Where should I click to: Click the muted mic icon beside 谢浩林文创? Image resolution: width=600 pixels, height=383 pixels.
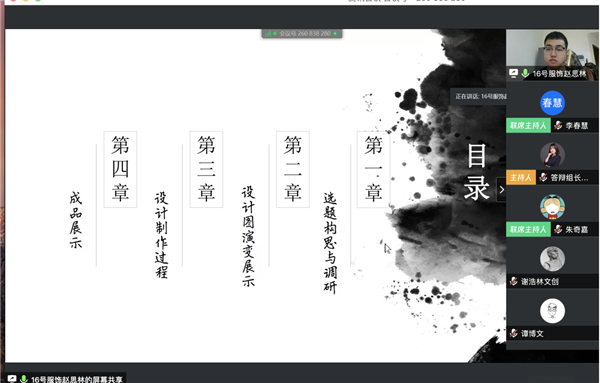[x=514, y=282]
